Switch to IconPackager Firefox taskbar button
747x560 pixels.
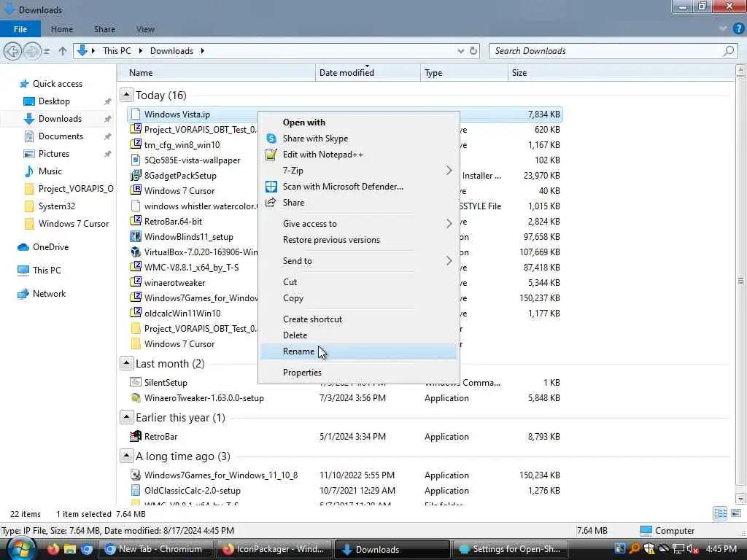click(x=274, y=549)
